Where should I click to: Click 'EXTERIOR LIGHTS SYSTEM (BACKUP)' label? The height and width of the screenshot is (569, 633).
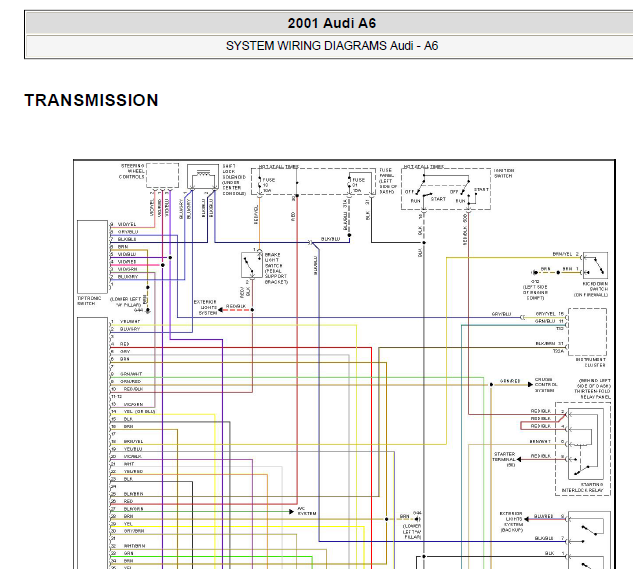pyautogui.click(x=512, y=521)
